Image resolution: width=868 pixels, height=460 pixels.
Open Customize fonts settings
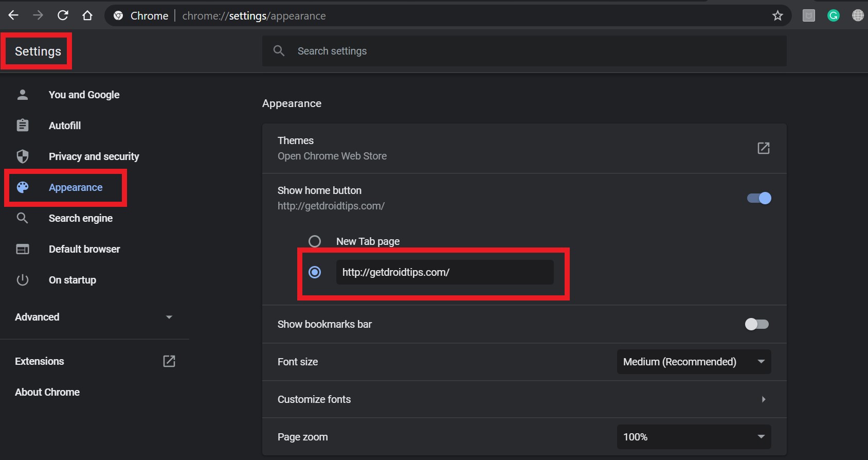(523, 399)
